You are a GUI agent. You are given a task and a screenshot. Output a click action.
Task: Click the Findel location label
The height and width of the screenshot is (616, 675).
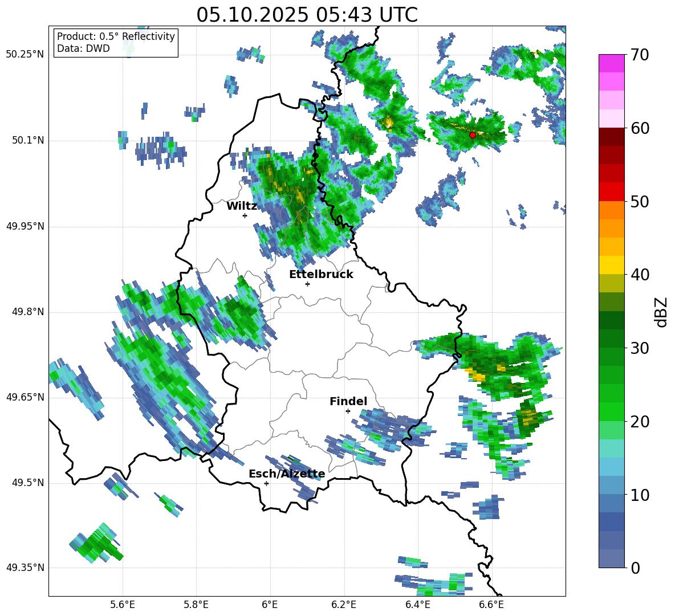click(x=348, y=401)
